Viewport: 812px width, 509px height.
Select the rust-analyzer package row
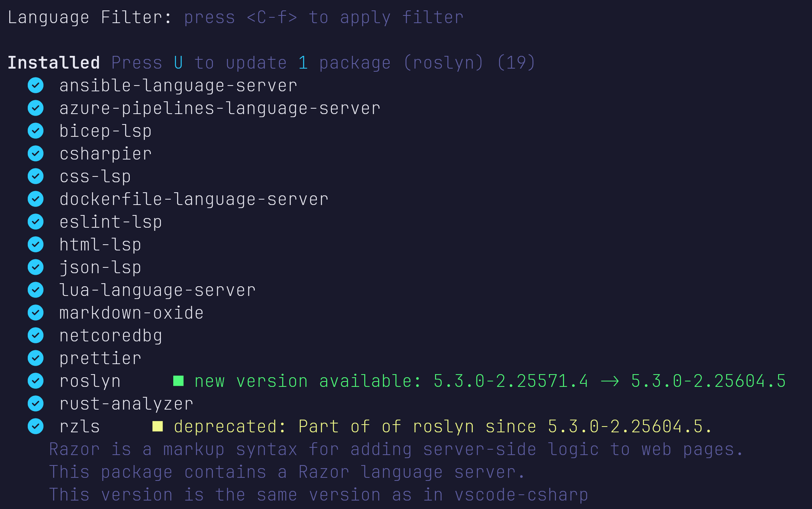[126, 404]
